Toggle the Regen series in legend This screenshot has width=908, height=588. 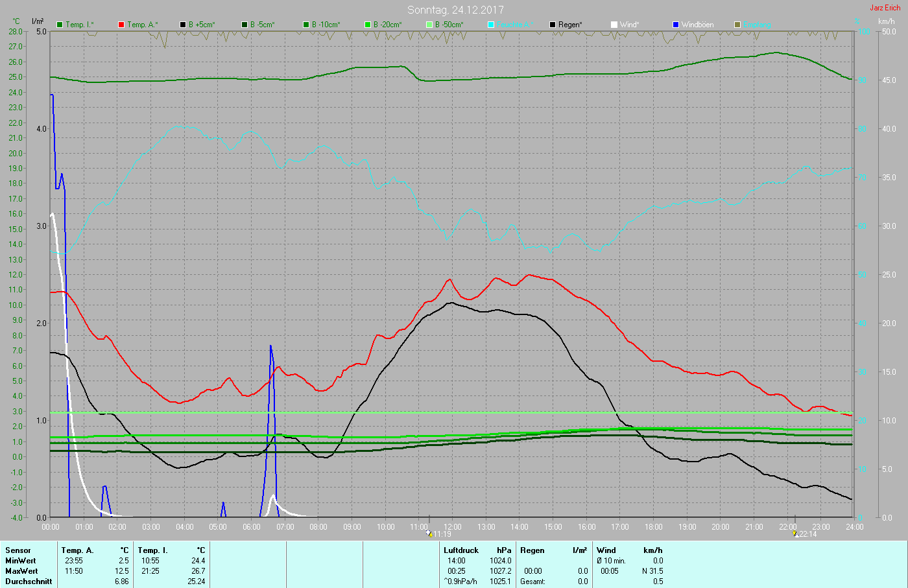[x=553, y=25]
